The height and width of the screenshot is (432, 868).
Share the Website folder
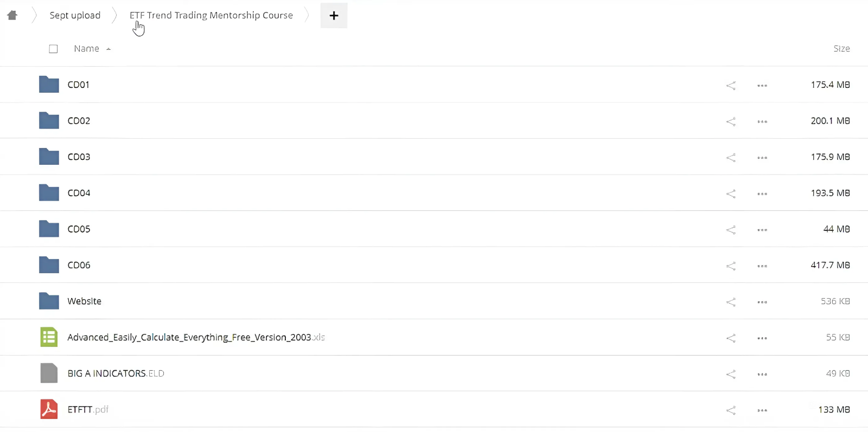pyautogui.click(x=731, y=302)
